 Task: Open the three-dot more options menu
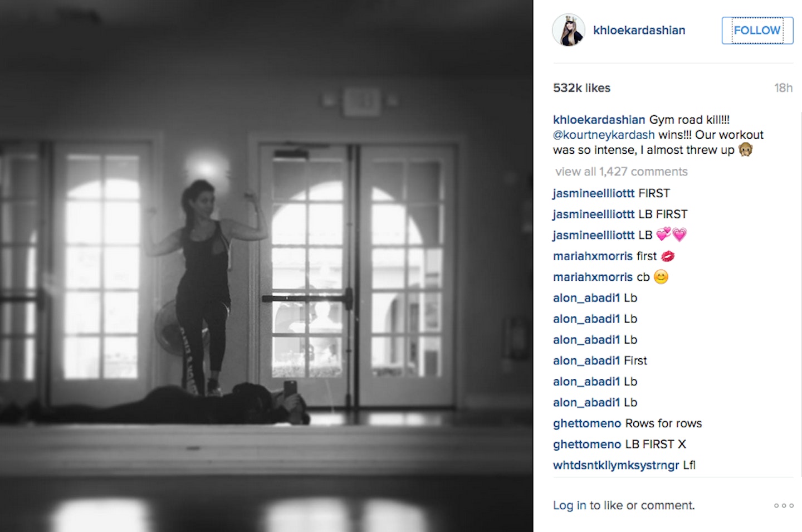784,506
